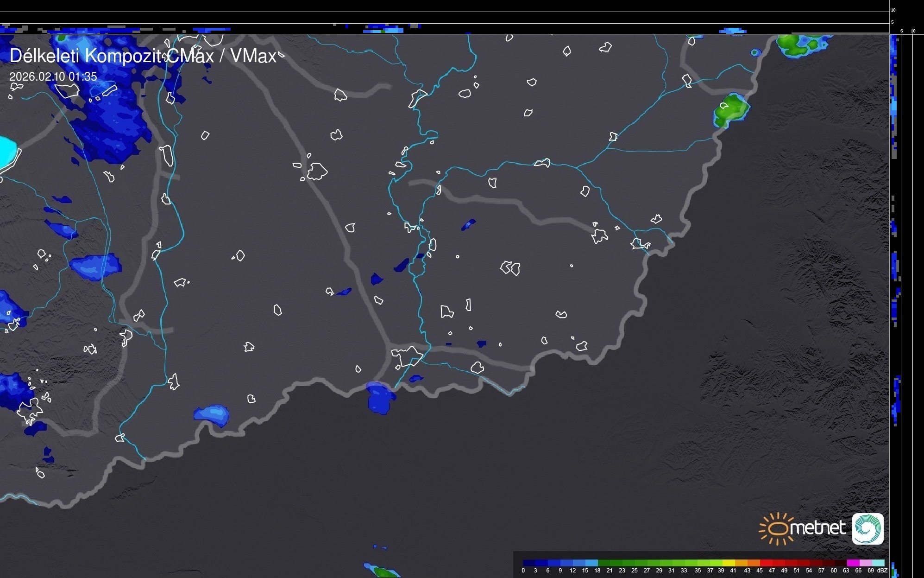Select the orange 41 dBZ legend swatch

[x=740, y=563]
